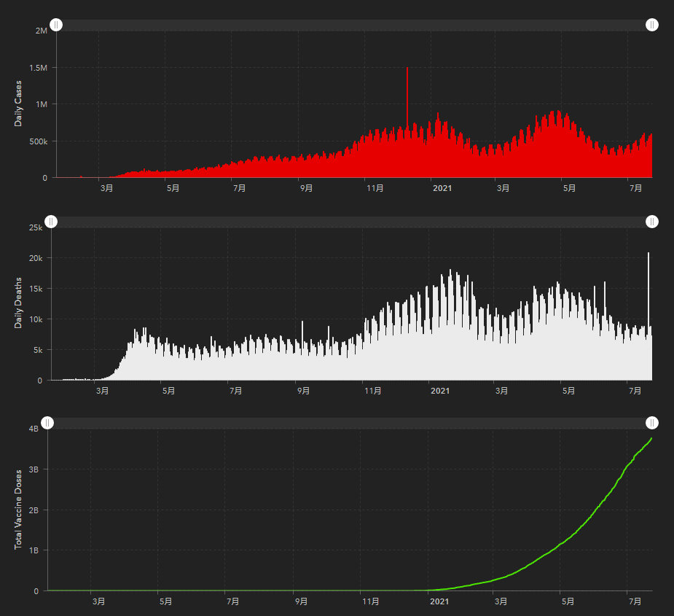Click the 2021 label on the Daily Cases axis
The image size is (674, 616).
[x=442, y=188]
